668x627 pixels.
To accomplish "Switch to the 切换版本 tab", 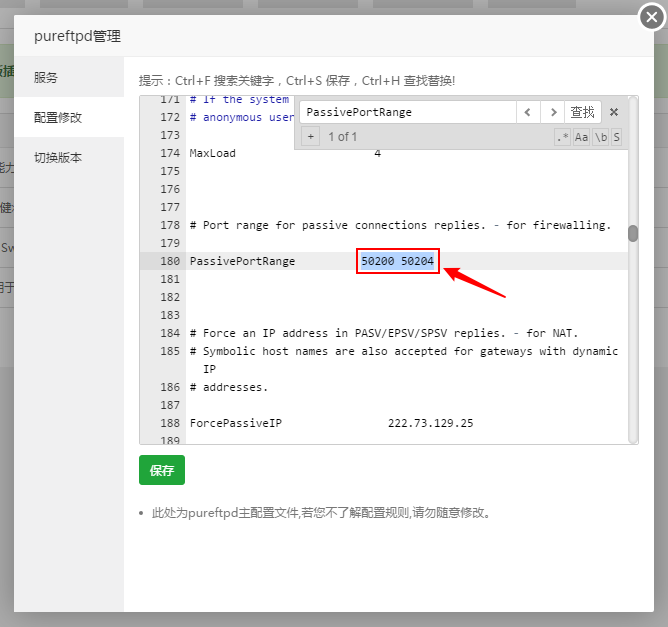I will coord(58,157).
